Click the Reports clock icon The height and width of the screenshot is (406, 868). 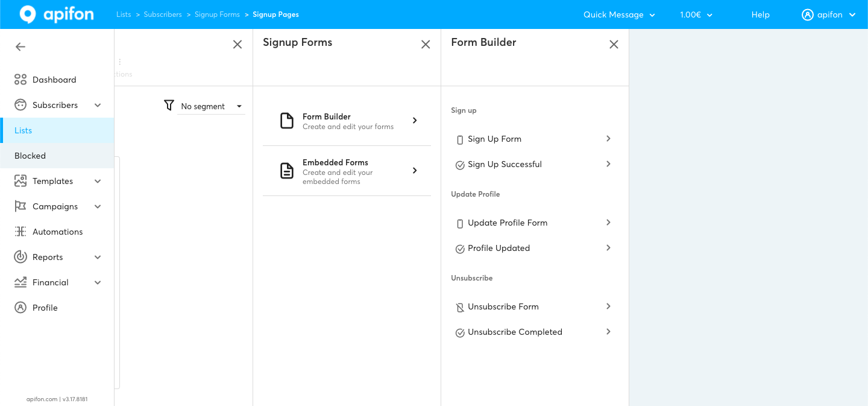click(x=20, y=257)
